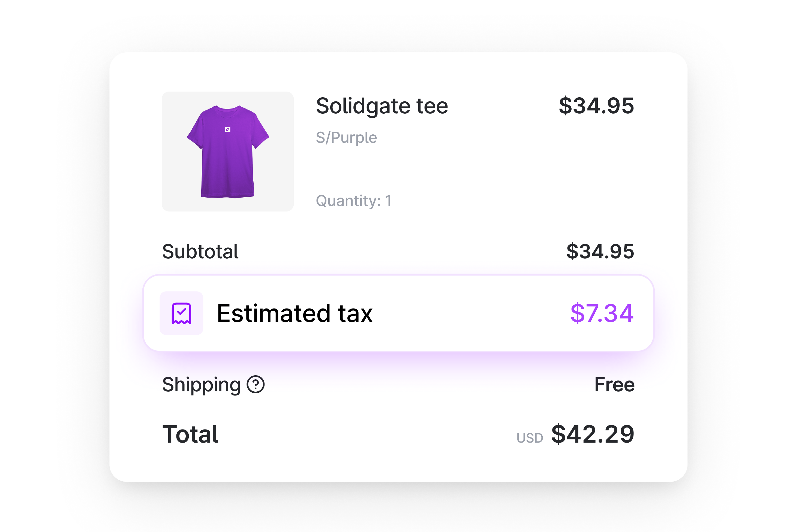This screenshot has width=796, height=532.
Task: Click the Free shipping value
Action: [614, 384]
